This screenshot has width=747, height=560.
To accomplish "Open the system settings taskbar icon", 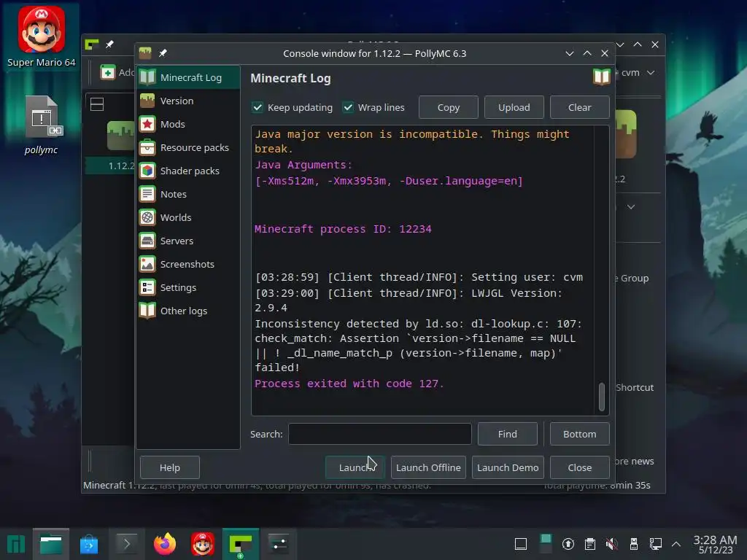I will tap(278, 544).
